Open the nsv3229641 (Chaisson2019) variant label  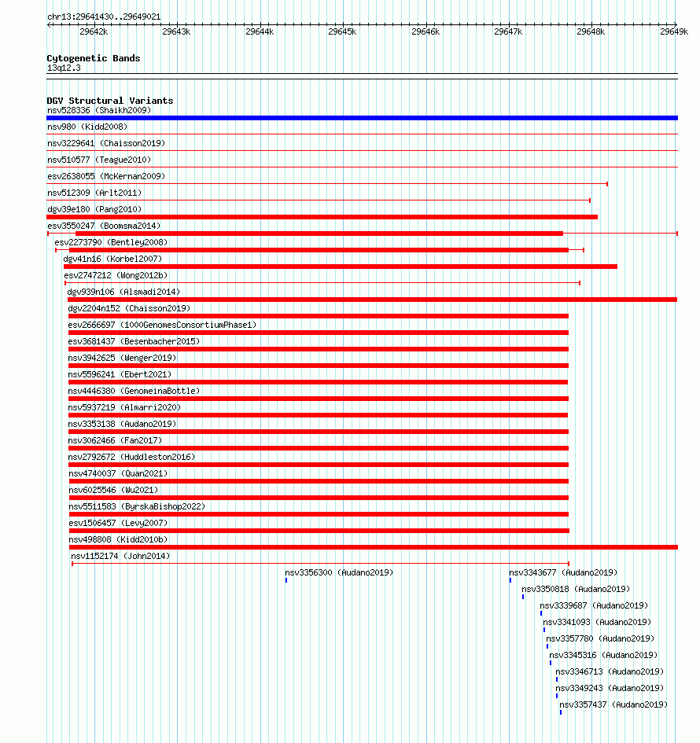pos(106,143)
